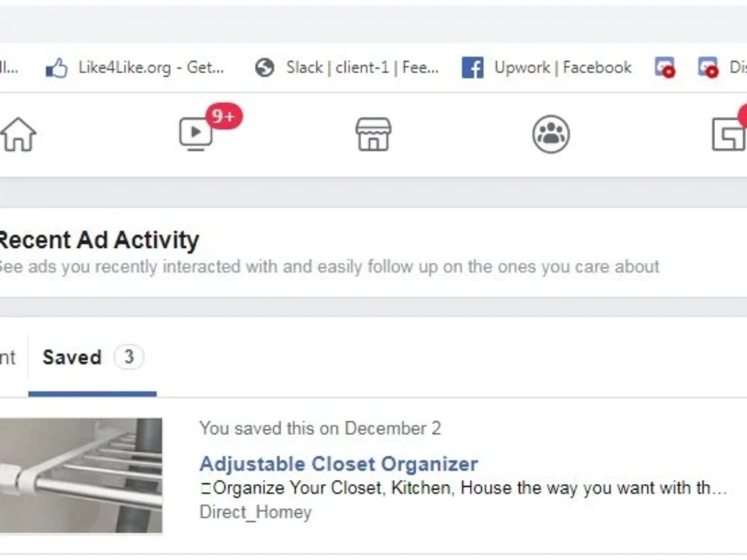Select the Saved tab
The height and width of the screenshot is (560, 747).
93,358
